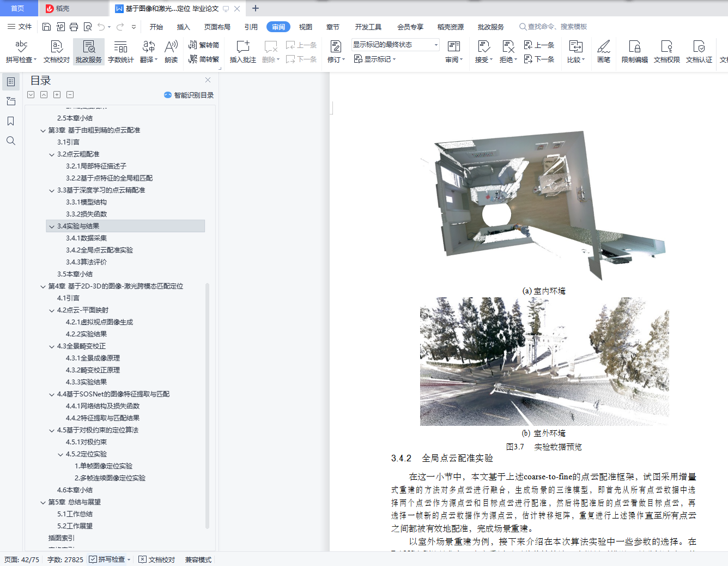The width and height of the screenshot is (728, 566).
Task: Convert text using 繁转简
Action: (x=204, y=45)
